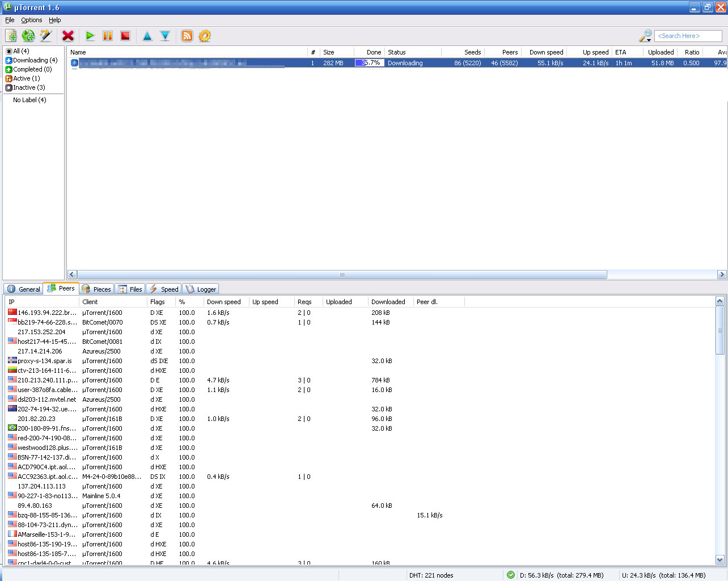The height and width of the screenshot is (581, 728).
Task: Sort torrents by ETA column header
Action: click(628, 52)
